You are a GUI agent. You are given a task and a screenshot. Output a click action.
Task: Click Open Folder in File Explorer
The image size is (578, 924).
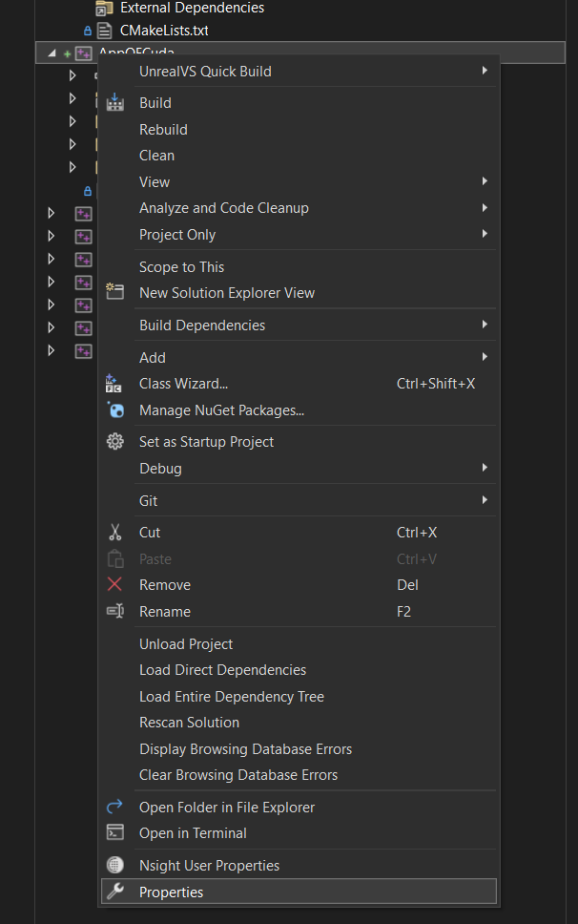coord(227,808)
